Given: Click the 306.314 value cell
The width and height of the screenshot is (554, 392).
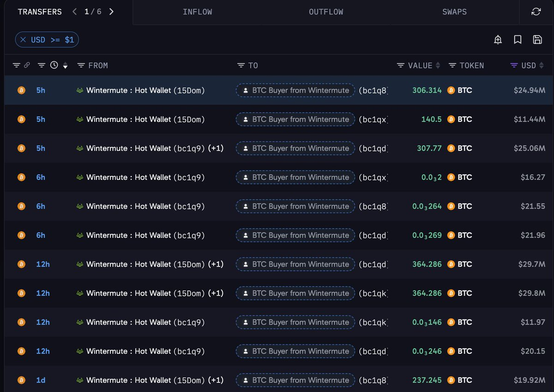Looking at the screenshot, I should (x=427, y=90).
